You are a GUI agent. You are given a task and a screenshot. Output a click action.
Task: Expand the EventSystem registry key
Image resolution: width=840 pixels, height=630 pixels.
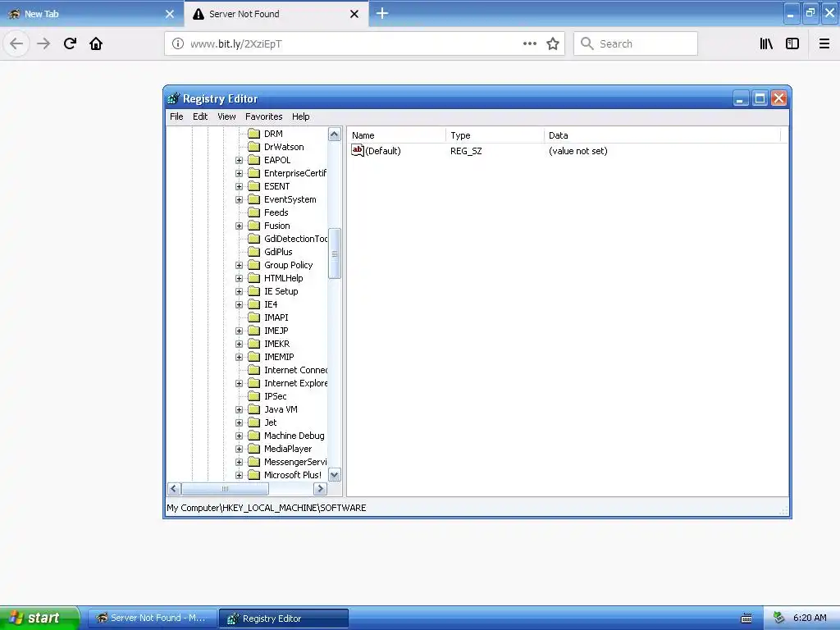(239, 200)
